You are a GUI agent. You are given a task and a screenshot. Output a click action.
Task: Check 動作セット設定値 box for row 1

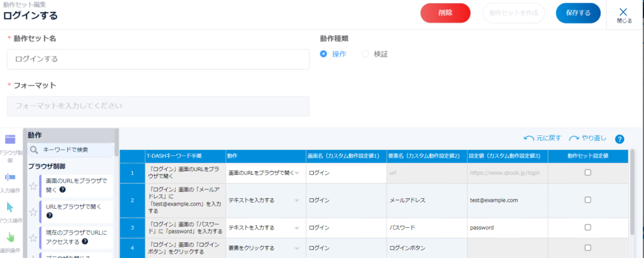coord(587,172)
